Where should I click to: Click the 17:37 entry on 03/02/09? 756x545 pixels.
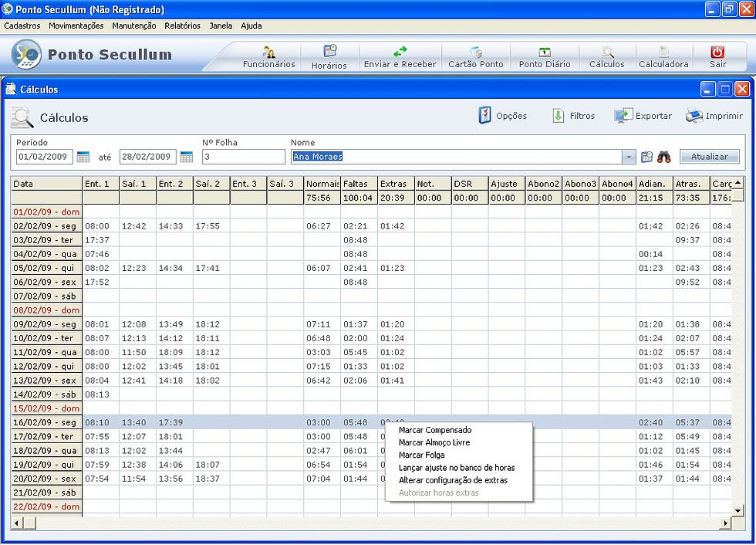coord(101,240)
